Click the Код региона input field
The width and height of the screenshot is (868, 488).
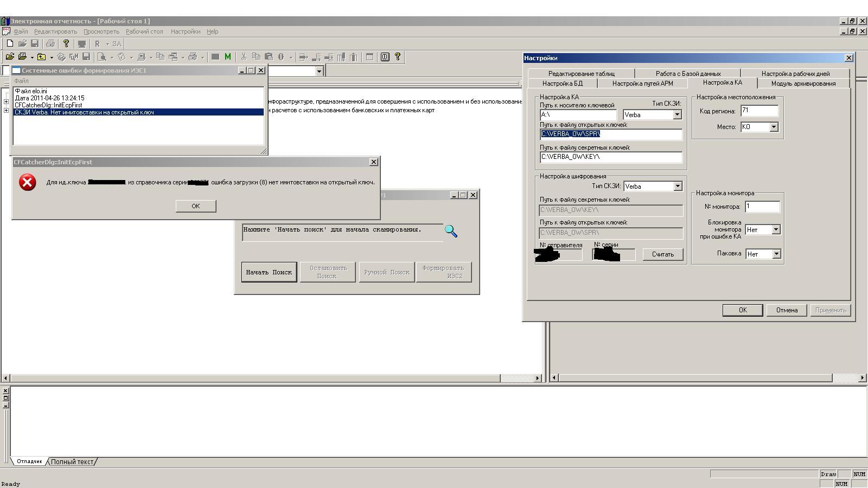tap(759, 111)
